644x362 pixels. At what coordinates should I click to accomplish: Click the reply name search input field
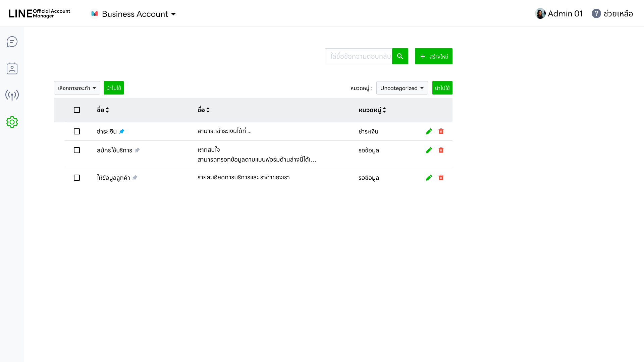coord(358,56)
